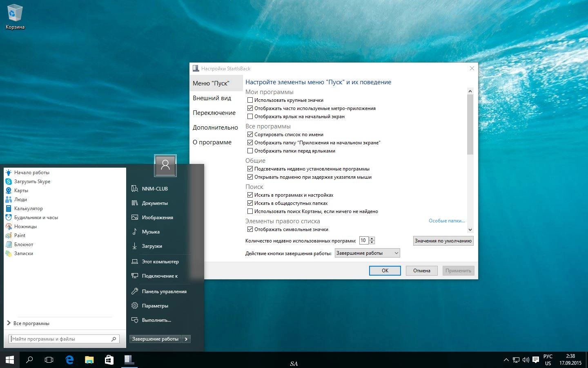588x368 pixels.
Task: Toggle Отображать символьные значки
Action: pos(250,229)
